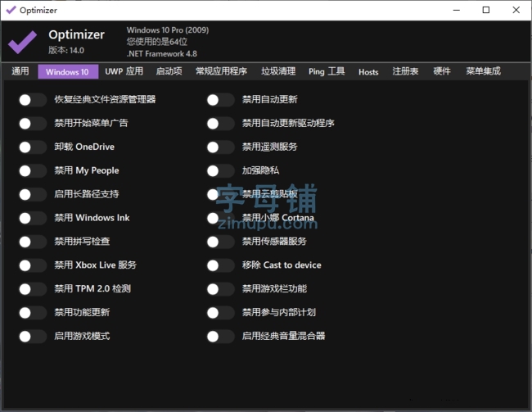The width and height of the screenshot is (532, 412).
Task: Enable 启用经典音量混合器 switch
Action: click(220, 337)
